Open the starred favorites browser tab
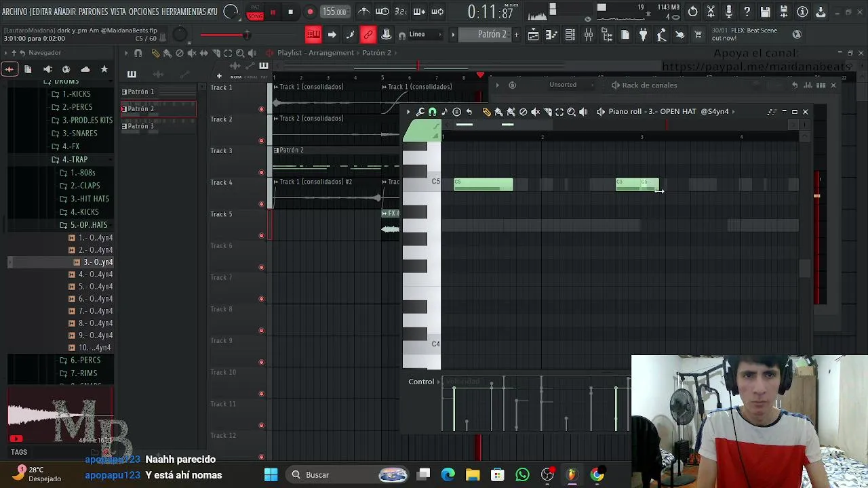 [x=104, y=69]
